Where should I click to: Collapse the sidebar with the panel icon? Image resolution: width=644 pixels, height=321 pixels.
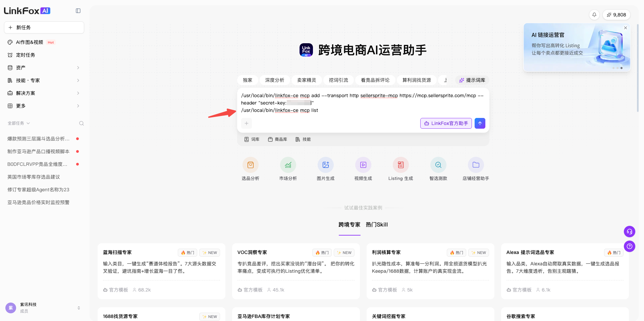78,11
